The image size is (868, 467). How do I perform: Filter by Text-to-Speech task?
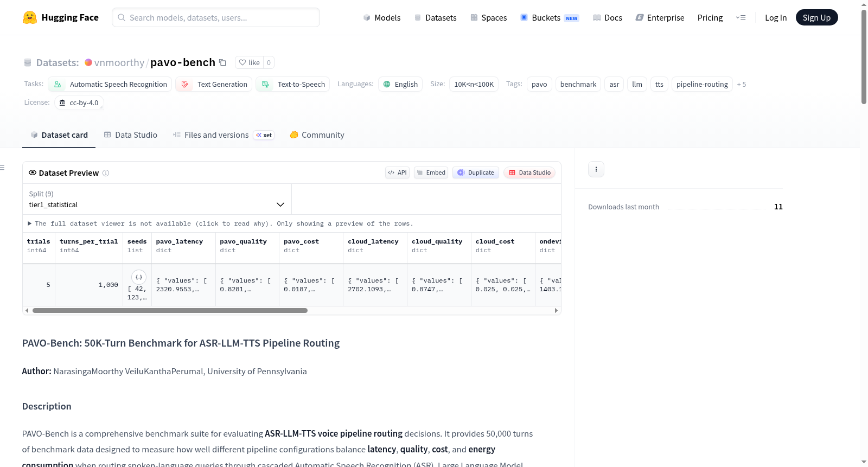pyautogui.click(x=293, y=84)
